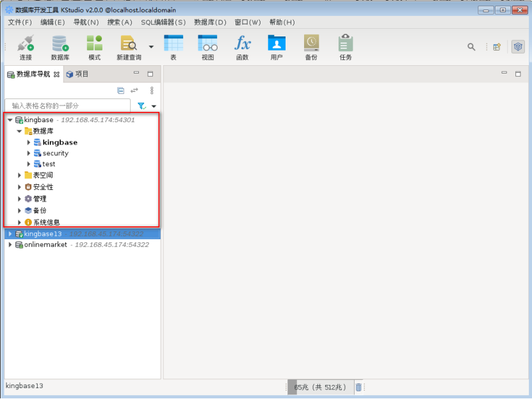
Task: Click the KStudio perspective button at top right
Action: tap(518, 47)
